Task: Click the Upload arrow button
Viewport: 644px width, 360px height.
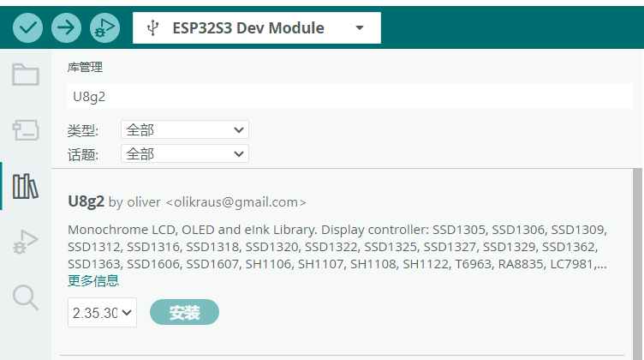Action: (x=66, y=28)
